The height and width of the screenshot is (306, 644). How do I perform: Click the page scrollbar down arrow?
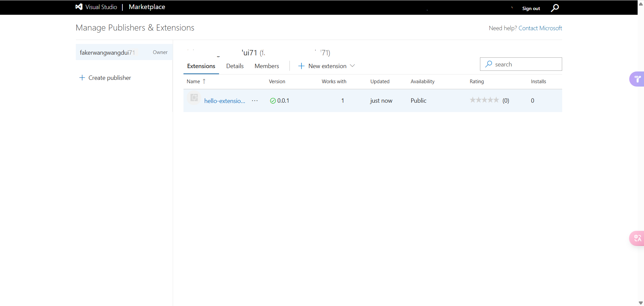pos(641,303)
